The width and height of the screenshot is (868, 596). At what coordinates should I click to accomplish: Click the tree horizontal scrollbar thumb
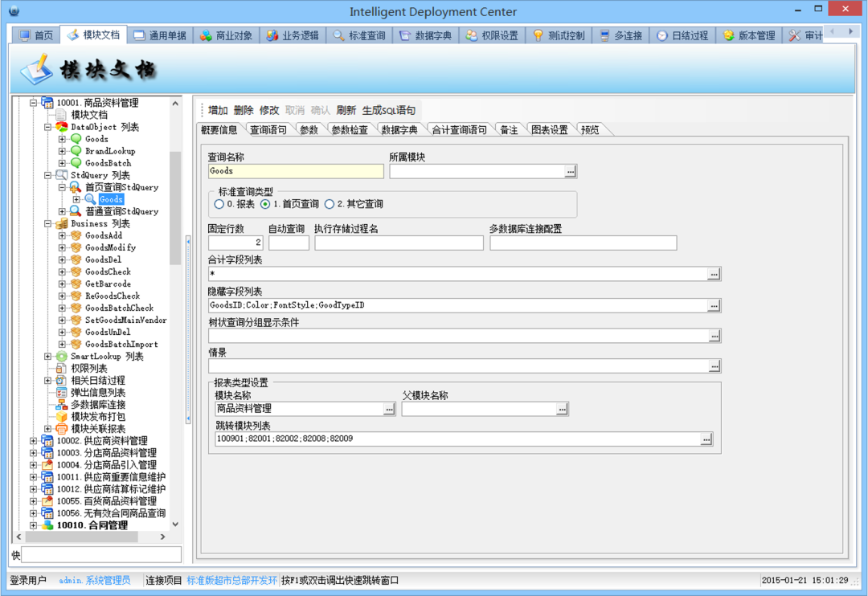(x=81, y=537)
